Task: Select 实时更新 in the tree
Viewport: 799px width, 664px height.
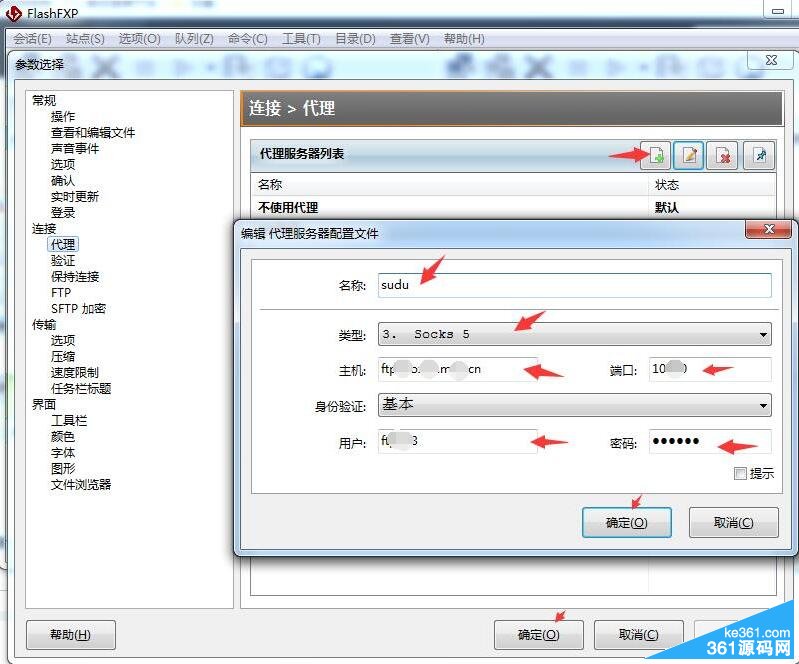Action: [75, 196]
